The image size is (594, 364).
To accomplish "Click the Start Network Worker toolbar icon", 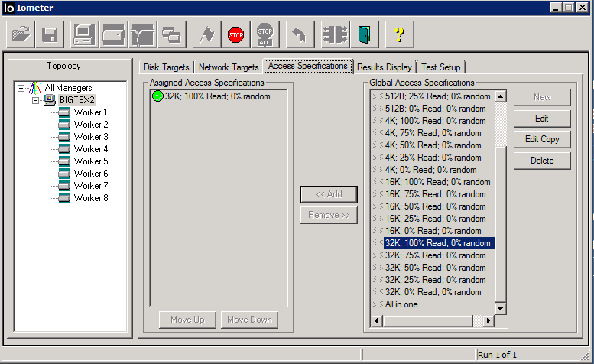I will tap(142, 34).
